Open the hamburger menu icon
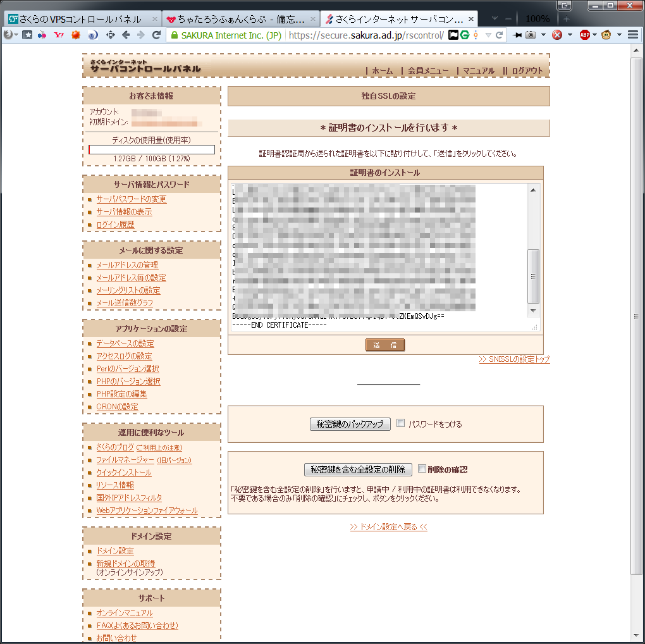 tap(633, 35)
